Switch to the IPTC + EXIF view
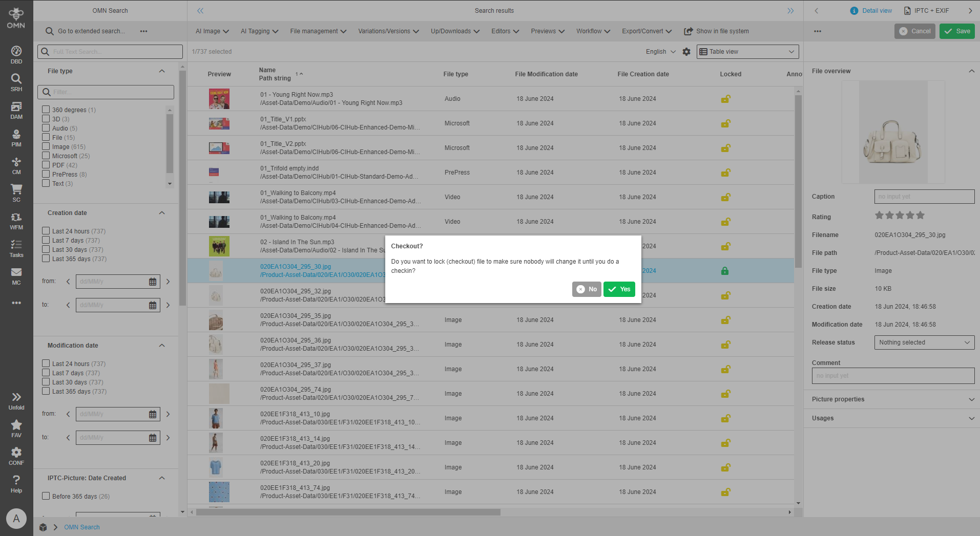980x536 pixels. point(927,10)
